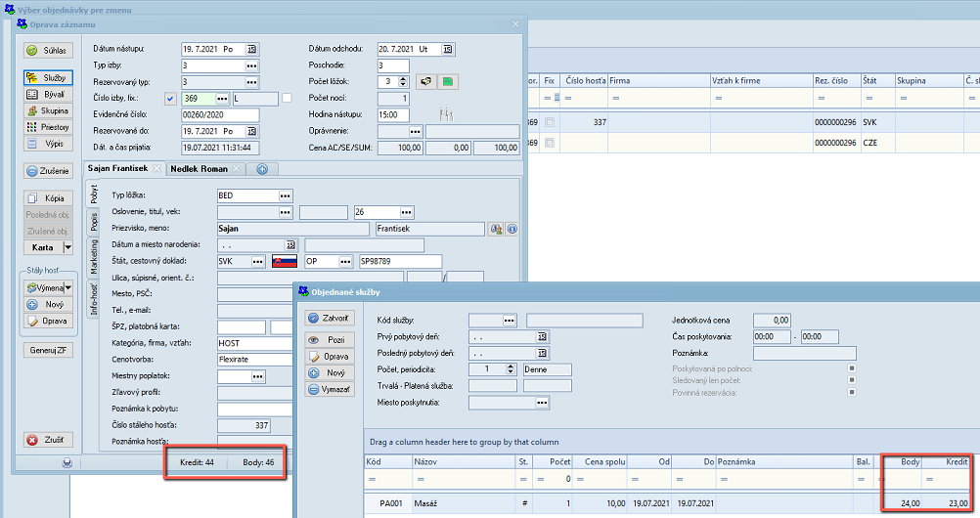980x518 pixels.
Task: Click the blue info icon beside guest name
Action: click(x=511, y=229)
